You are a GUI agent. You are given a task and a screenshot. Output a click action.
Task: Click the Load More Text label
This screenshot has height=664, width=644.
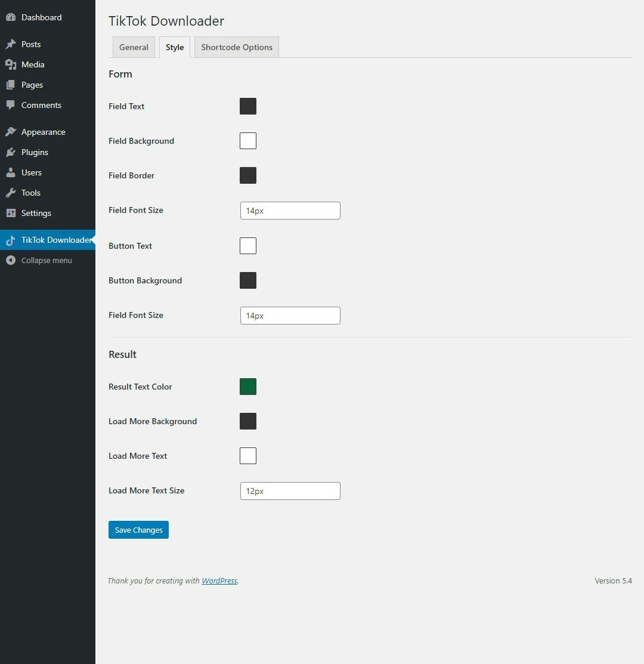coord(138,456)
